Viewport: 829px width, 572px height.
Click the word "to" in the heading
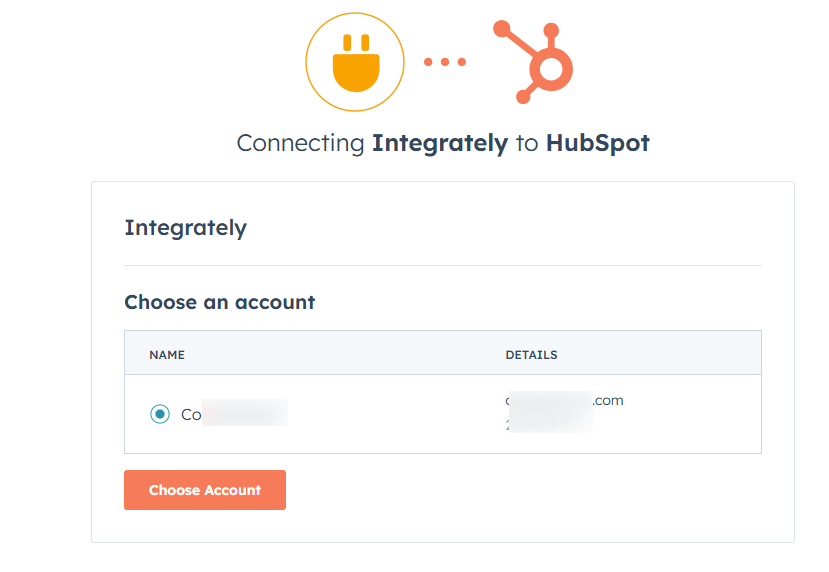tap(526, 143)
